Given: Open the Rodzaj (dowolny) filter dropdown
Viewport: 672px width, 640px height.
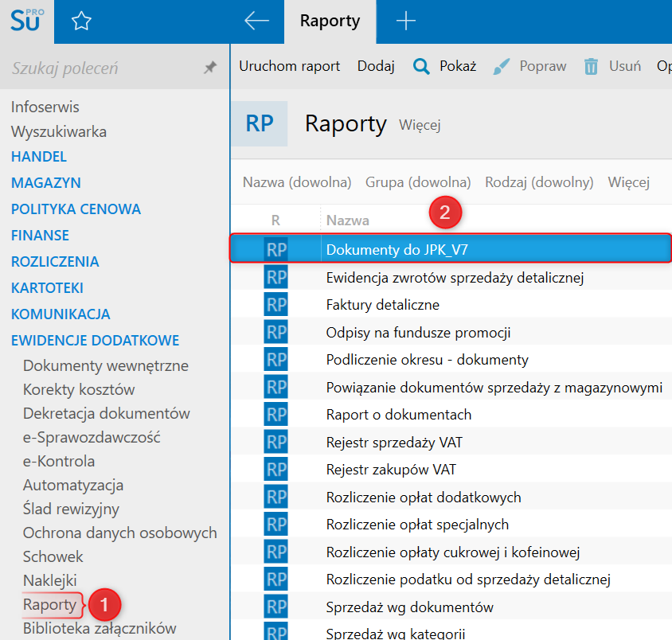Looking at the screenshot, I should [539, 182].
